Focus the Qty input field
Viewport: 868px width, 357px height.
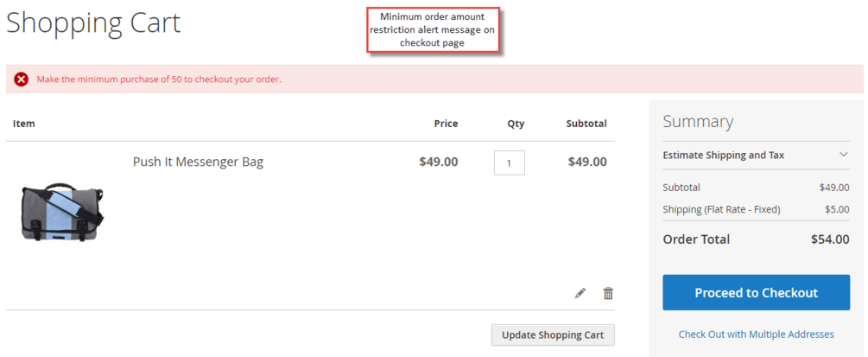(510, 163)
